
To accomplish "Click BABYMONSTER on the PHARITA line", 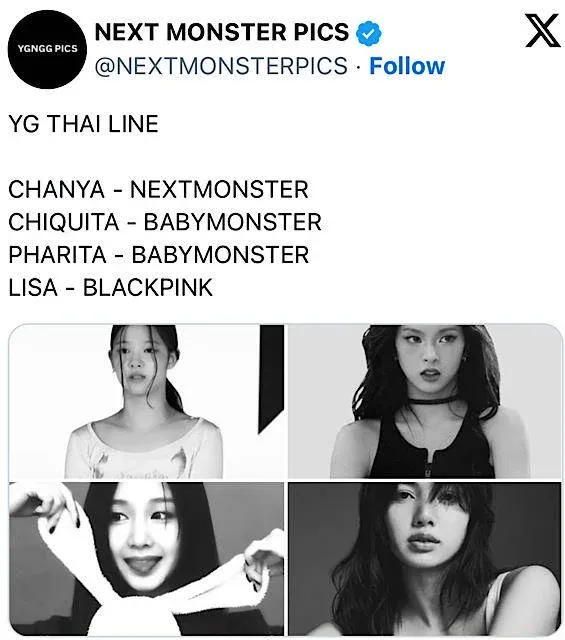I will coord(220,255).
